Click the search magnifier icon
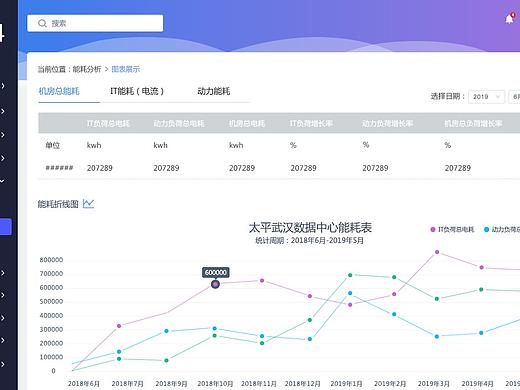This screenshot has width=520, height=390. click(x=42, y=23)
